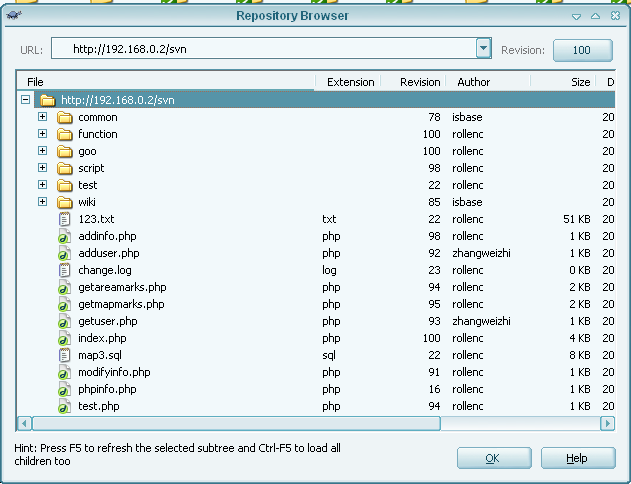Select the index.php file name

point(102,338)
